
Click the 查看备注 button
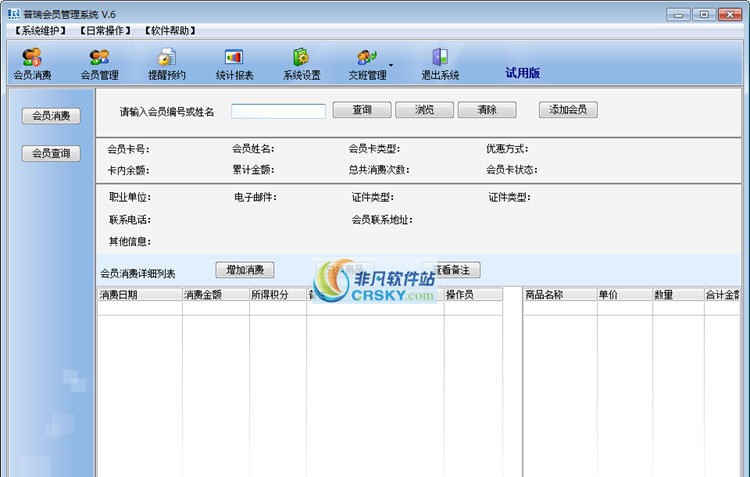(452, 270)
